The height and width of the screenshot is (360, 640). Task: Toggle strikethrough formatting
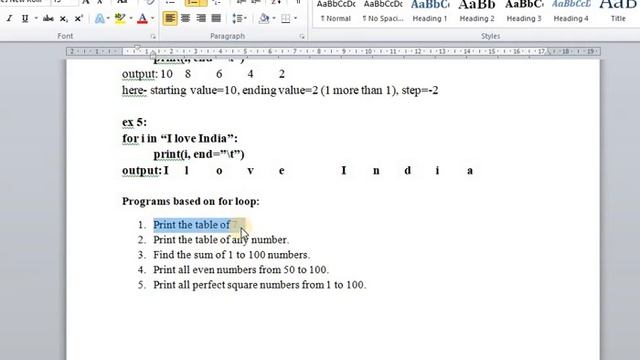point(48,18)
